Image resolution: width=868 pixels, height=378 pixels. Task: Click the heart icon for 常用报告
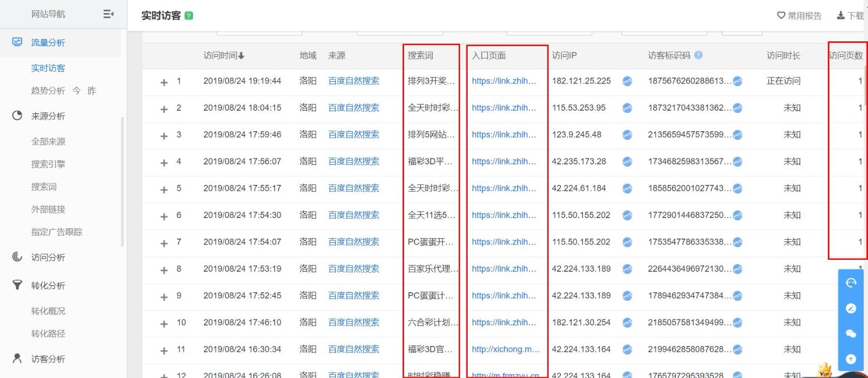click(781, 15)
